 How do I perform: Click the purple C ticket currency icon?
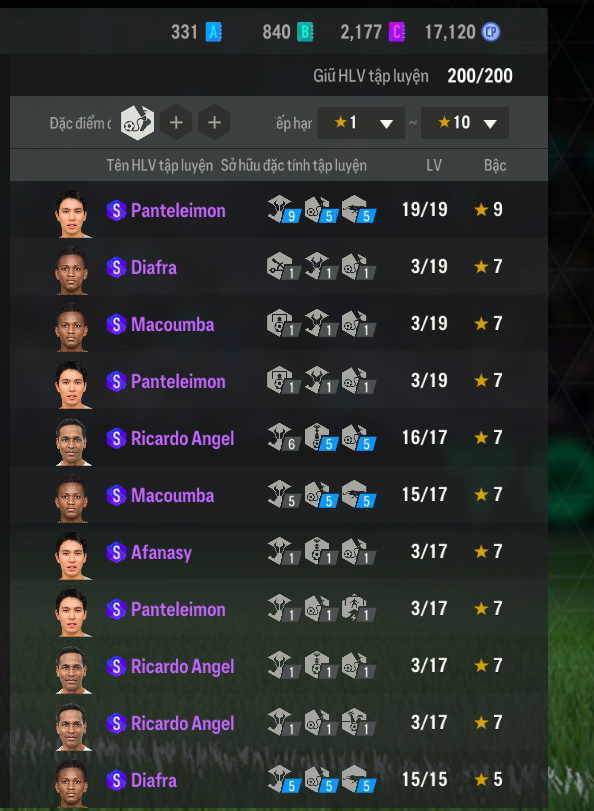(397, 32)
